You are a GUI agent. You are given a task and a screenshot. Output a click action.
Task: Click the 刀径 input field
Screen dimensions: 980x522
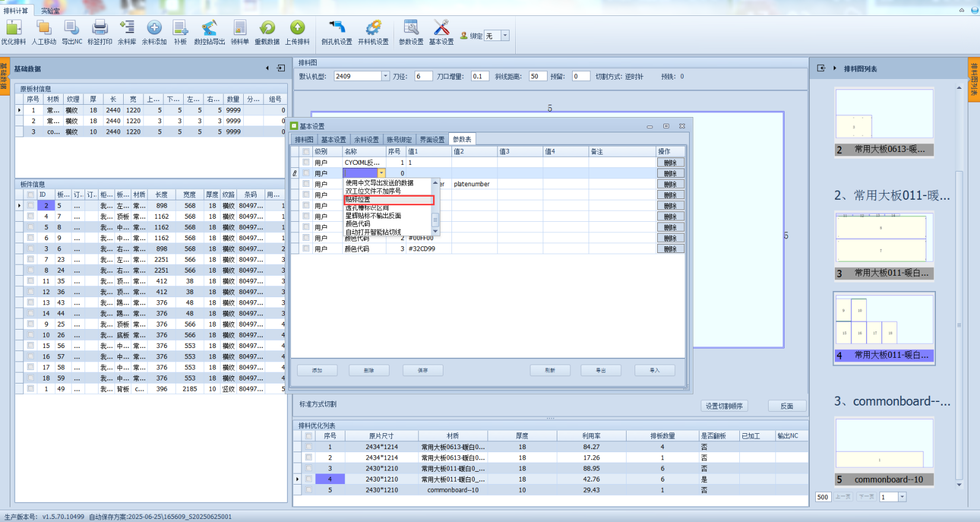coord(423,76)
